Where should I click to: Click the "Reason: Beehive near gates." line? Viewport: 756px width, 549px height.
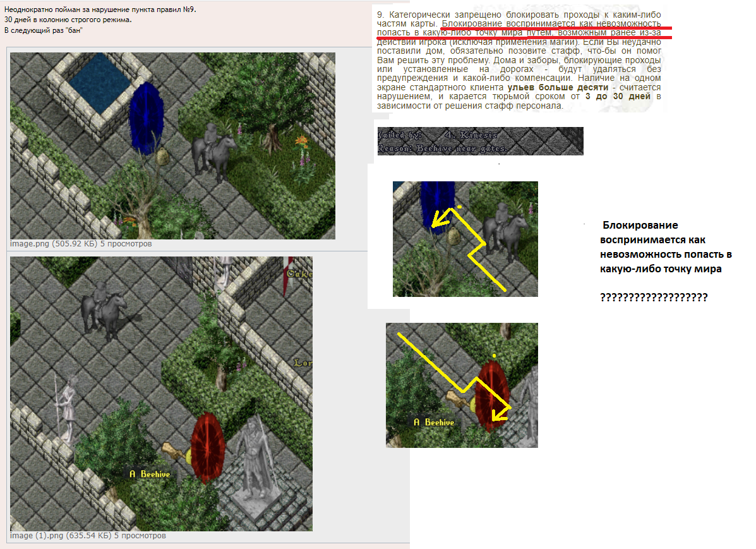pos(442,148)
